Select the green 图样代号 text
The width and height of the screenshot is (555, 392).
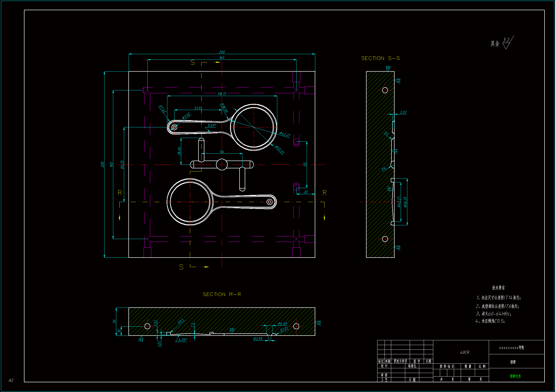click(515, 376)
